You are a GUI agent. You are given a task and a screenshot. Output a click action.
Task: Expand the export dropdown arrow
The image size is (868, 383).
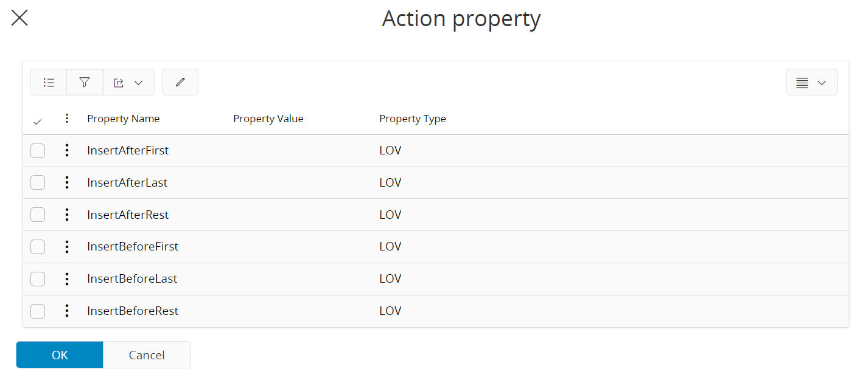[138, 83]
